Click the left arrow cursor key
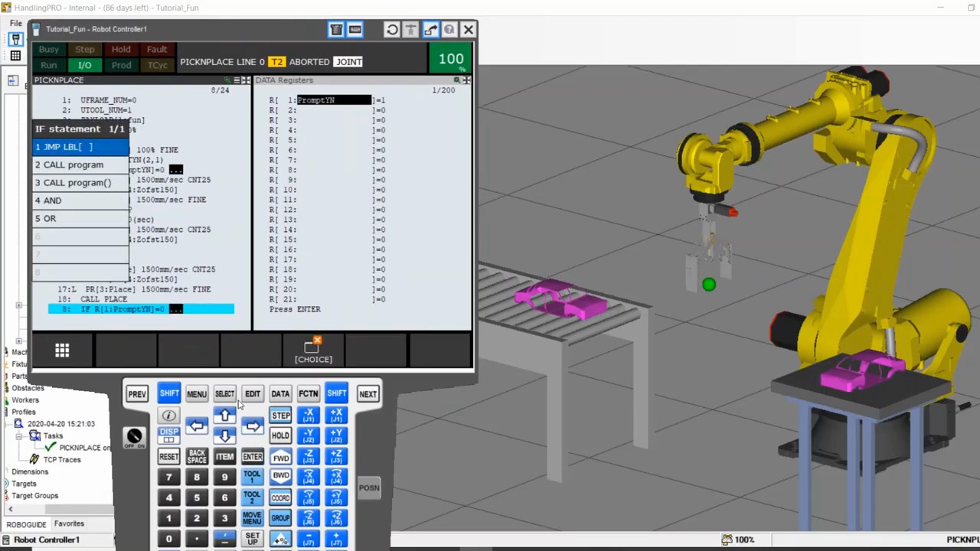980x551 pixels. coord(197,425)
